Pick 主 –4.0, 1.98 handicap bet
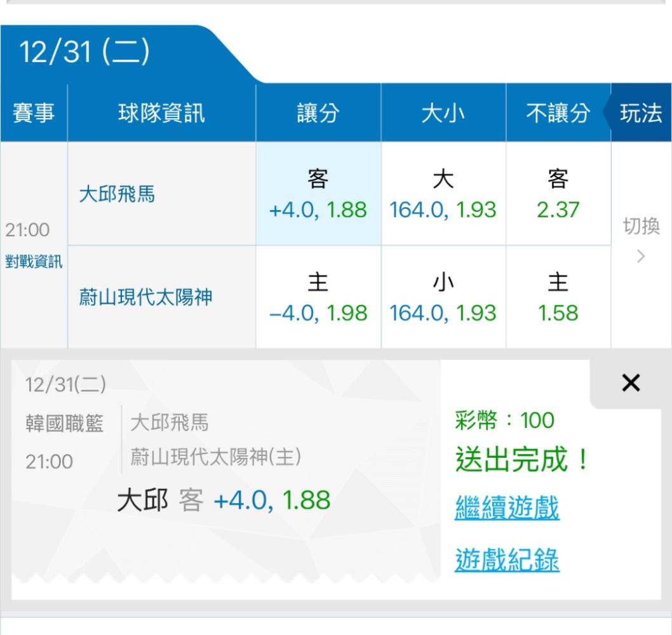Image resolution: width=672 pixels, height=635 pixels. coord(318,297)
